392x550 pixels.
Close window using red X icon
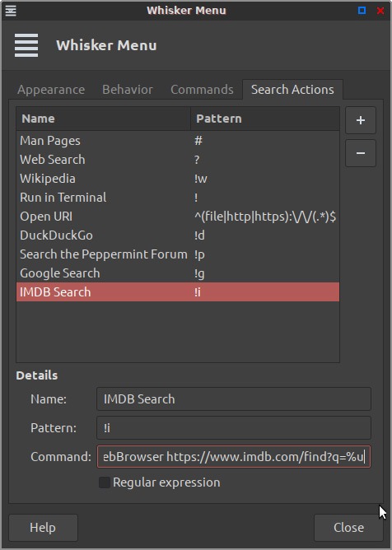[x=380, y=11]
